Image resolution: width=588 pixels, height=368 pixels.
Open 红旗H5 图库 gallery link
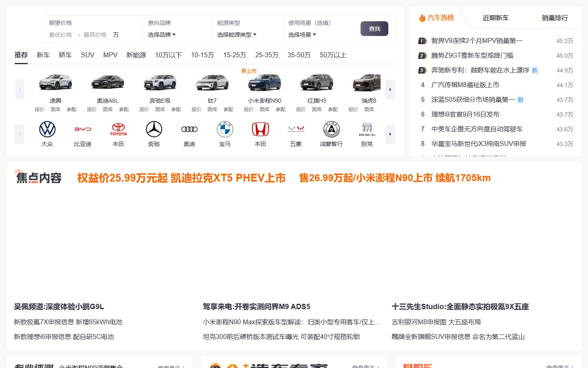317,109
